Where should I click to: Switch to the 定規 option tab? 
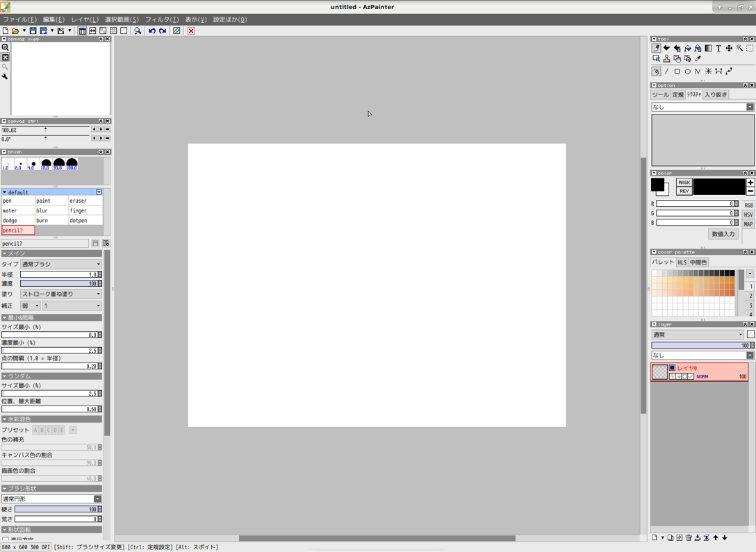click(677, 95)
